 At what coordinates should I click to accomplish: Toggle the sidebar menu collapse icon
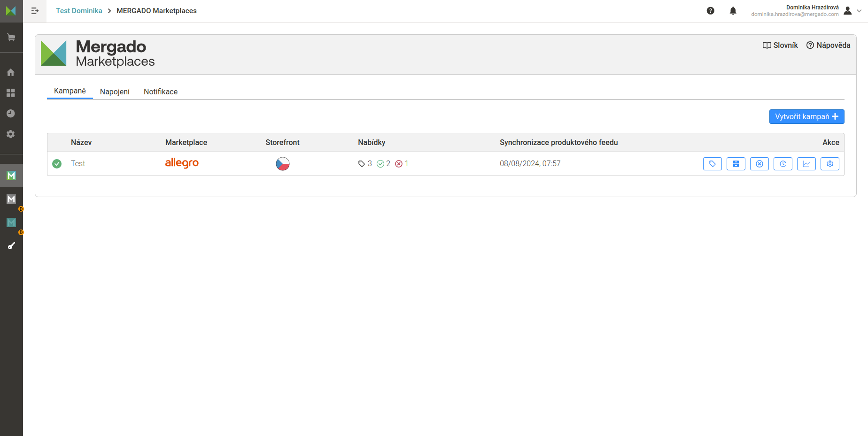[35, 11]
